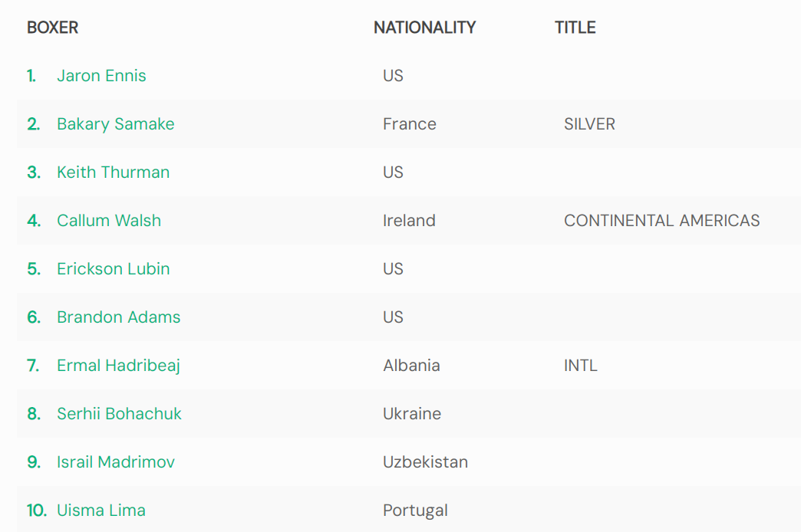Click the Albania nationality cell

pos(411,366)
